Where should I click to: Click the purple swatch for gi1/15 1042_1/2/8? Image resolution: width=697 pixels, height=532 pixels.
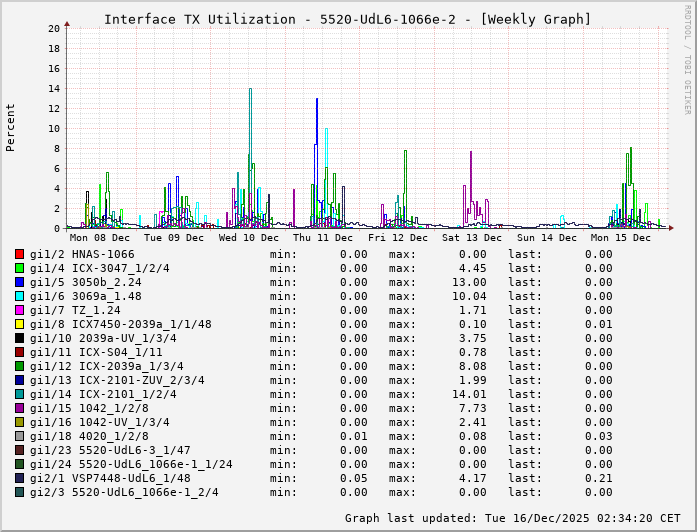point(20,408)
